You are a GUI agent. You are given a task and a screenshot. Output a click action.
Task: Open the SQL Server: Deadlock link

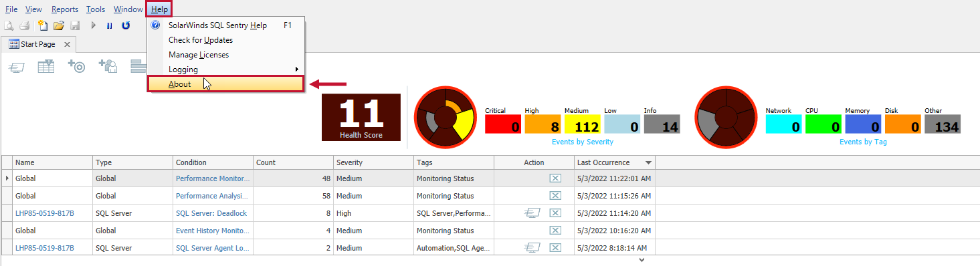pos(211,213)
